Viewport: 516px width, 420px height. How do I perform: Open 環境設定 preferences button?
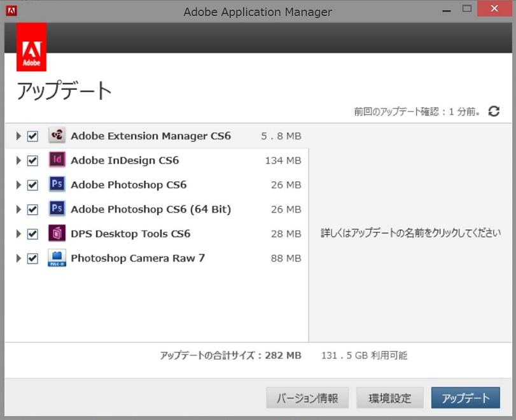pyautogui.click(x=390, y=398)
